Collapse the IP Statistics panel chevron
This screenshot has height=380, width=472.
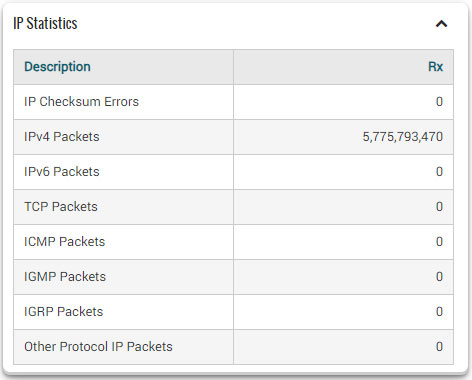[x=441, y=24]
